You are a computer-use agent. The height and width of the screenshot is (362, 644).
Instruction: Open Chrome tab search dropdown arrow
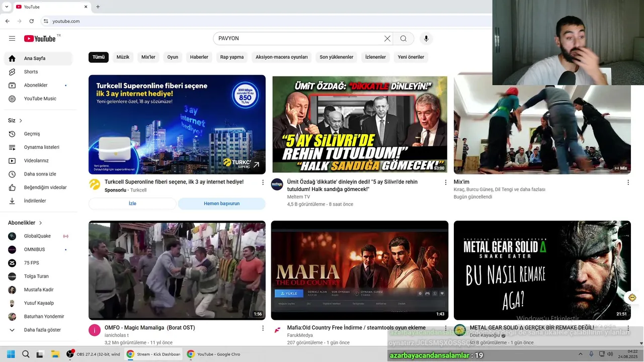(7, 7)
